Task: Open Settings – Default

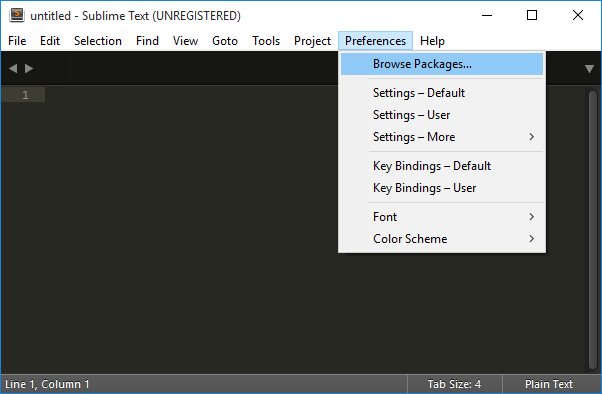Action: pyautogui.click(x=442, y=93)
